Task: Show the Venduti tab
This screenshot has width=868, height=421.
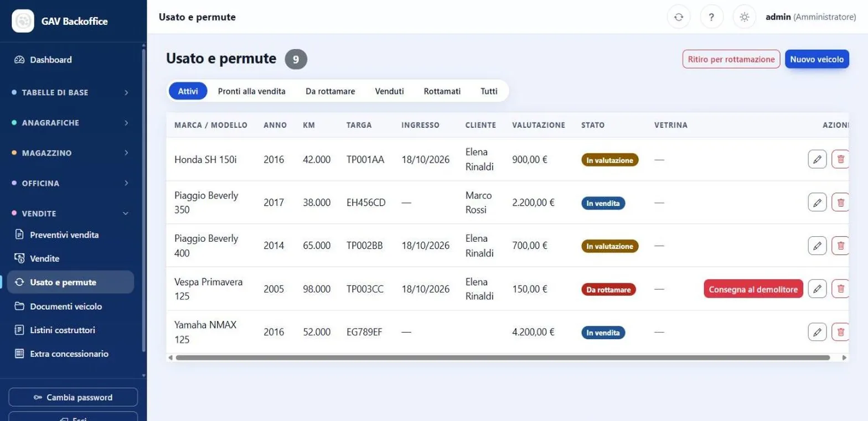Action: [x=389, y=91]
